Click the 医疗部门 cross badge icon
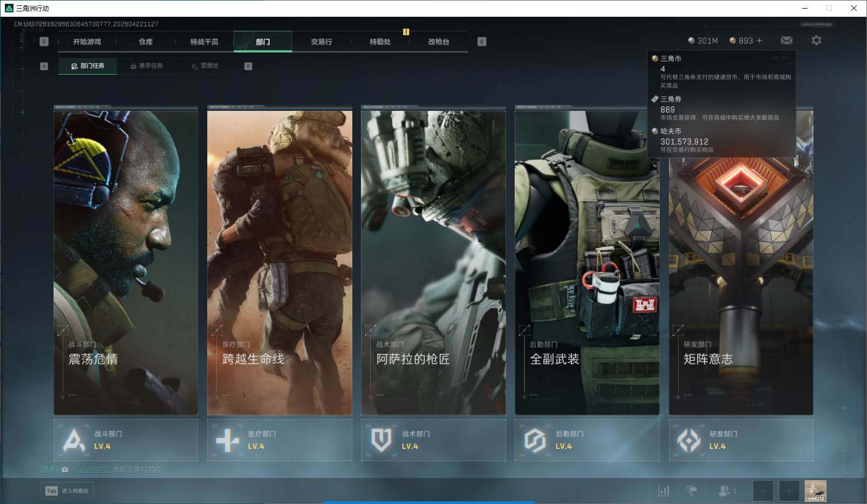Screen dimensions: 867x504 pos(227,440)
